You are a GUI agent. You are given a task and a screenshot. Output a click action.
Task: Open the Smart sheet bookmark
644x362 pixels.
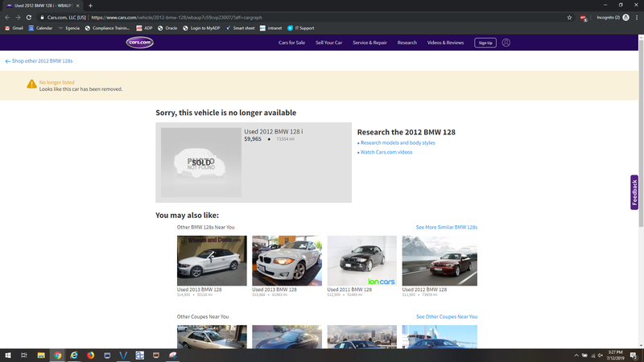[x=240, y=28]
